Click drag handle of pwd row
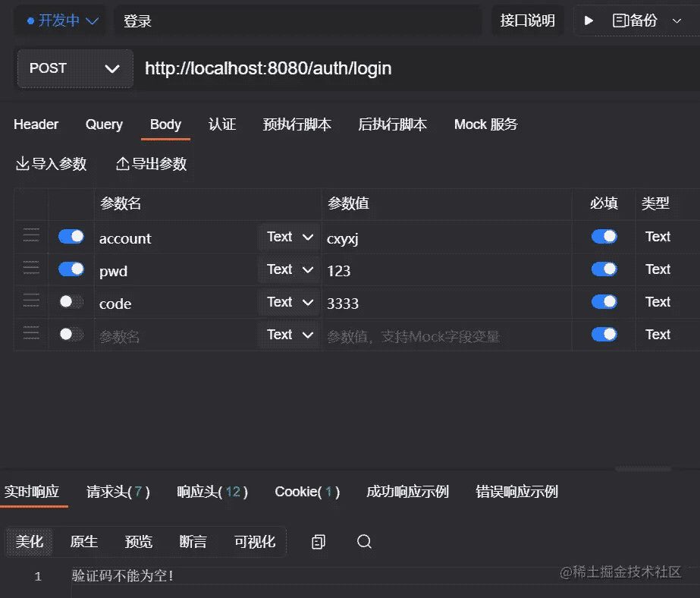The height and width of the screenshot is (598, 700). point(31,269)
